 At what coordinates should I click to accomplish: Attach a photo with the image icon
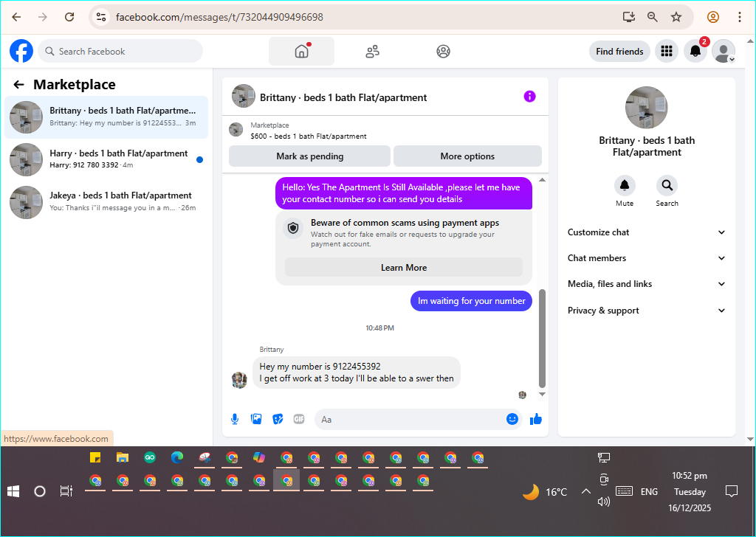coord(256,419)
